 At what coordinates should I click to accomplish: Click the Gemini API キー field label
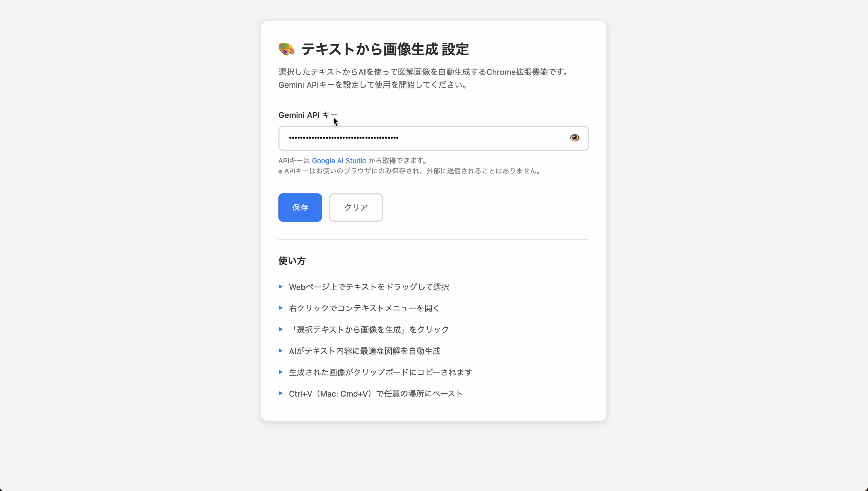pyautogui.click(x=308, y=115)
